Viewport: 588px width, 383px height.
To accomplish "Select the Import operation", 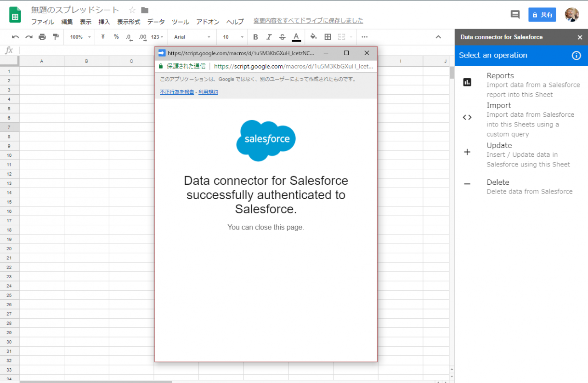I will tap(521, 120).
